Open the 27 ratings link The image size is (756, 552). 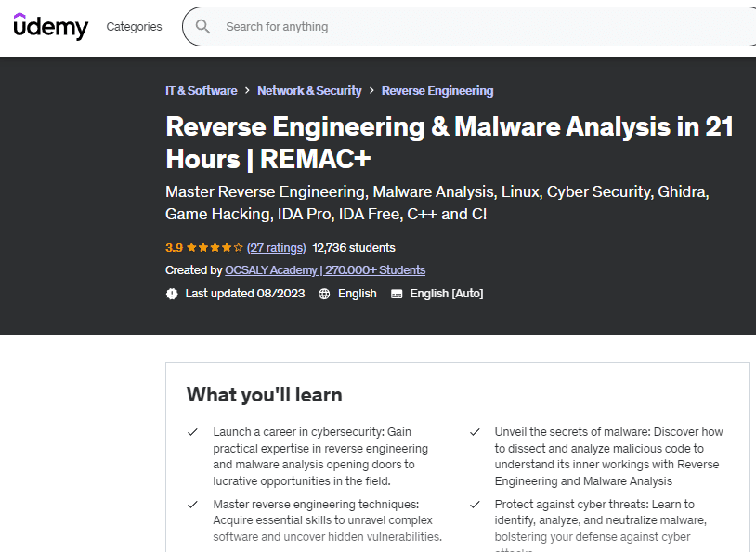(277, 248)
